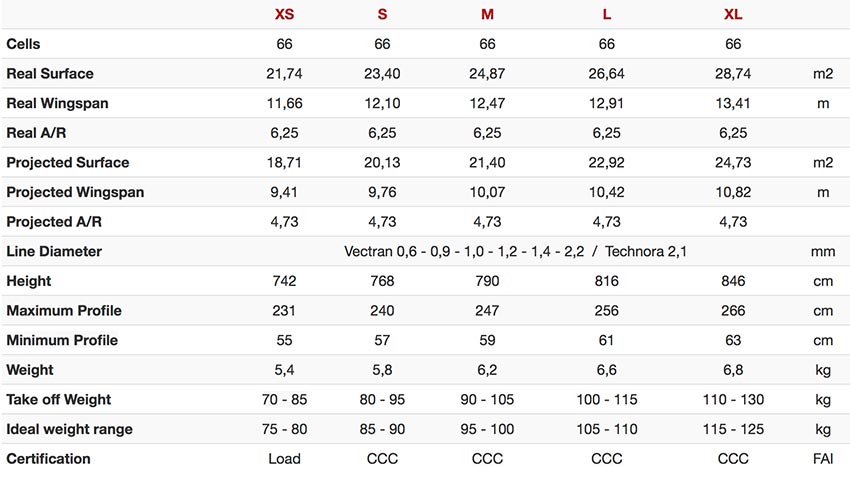The image size is (850, 483).
Task: Click the Projected Surface row label
Action: click(68, 163)
